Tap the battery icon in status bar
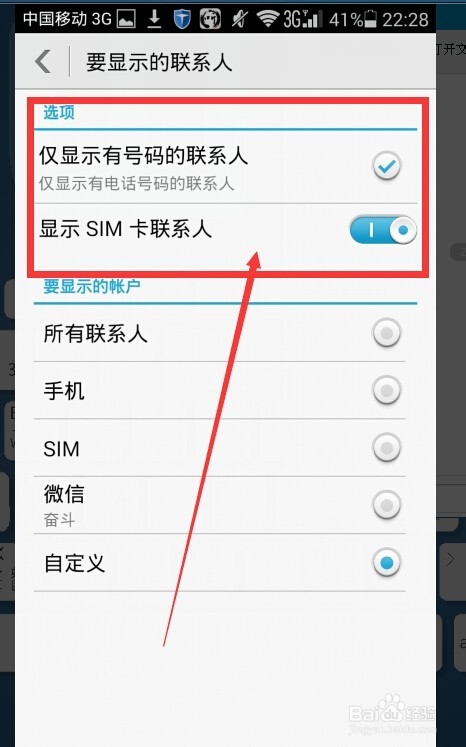 [370, 19]
